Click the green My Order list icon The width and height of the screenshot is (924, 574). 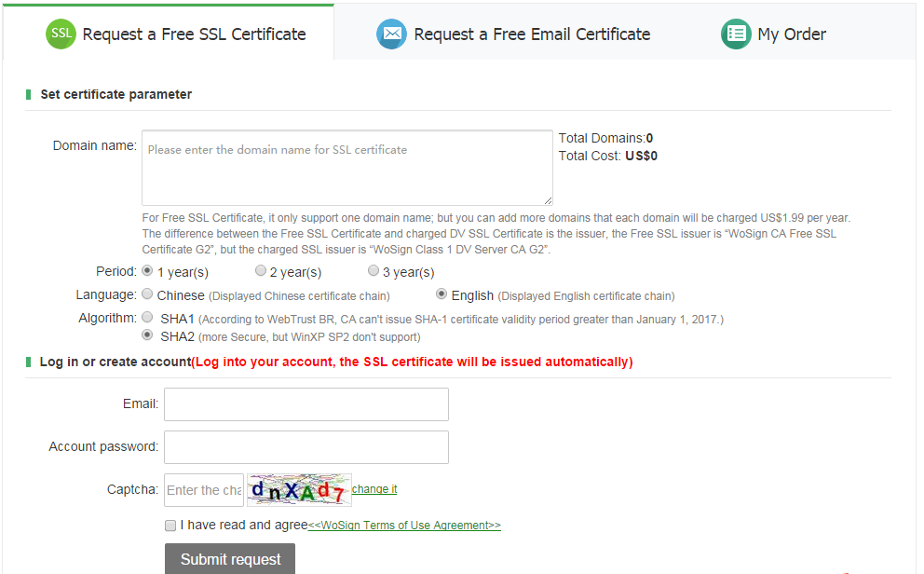tap(736, 34)
